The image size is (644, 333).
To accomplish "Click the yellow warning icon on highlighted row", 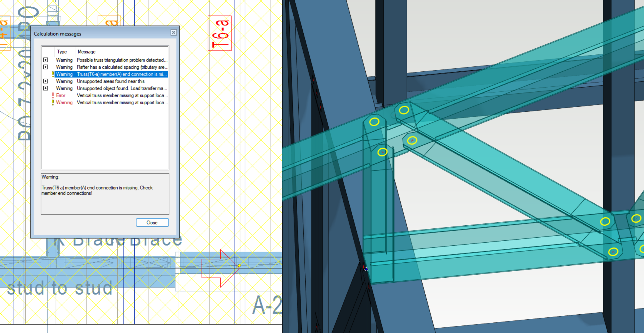I will (x=53, y=74).
